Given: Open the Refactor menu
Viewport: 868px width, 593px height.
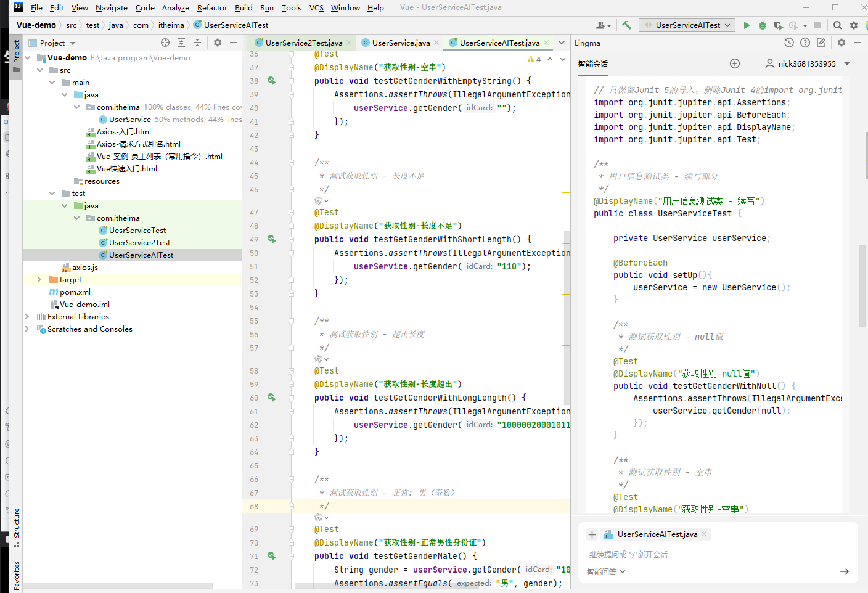Looking at the screenshot, I should [212, 8].
